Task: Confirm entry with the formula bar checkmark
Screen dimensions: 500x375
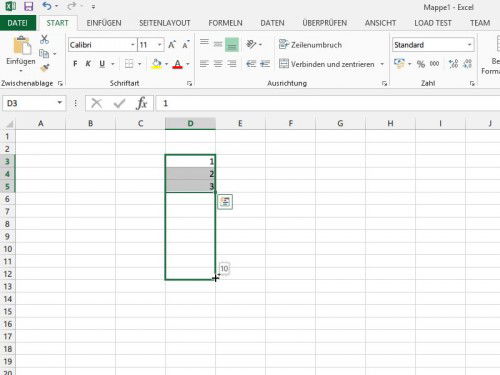Action: [119, 103]
